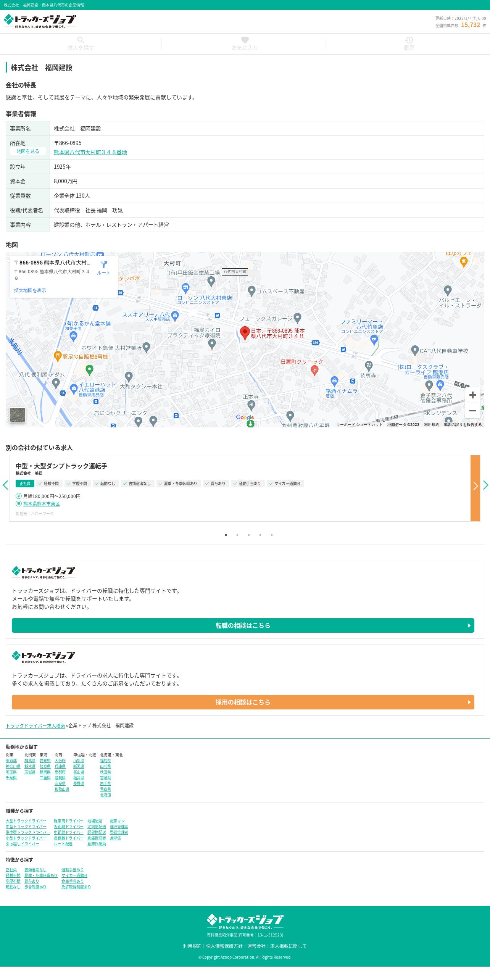Click the ファミリーマート 八代竹原店 marker
The image size is (490, 980).
[374, 340]
